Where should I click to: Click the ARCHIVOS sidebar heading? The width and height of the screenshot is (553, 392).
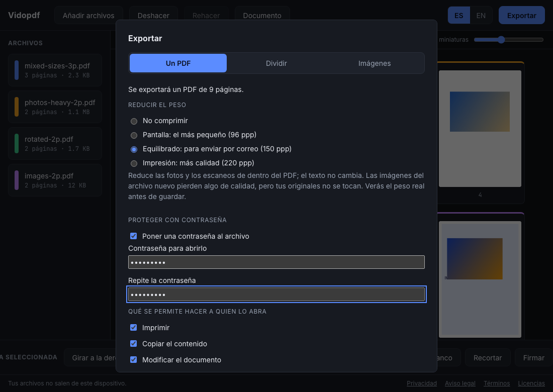[x=26, y=43]
